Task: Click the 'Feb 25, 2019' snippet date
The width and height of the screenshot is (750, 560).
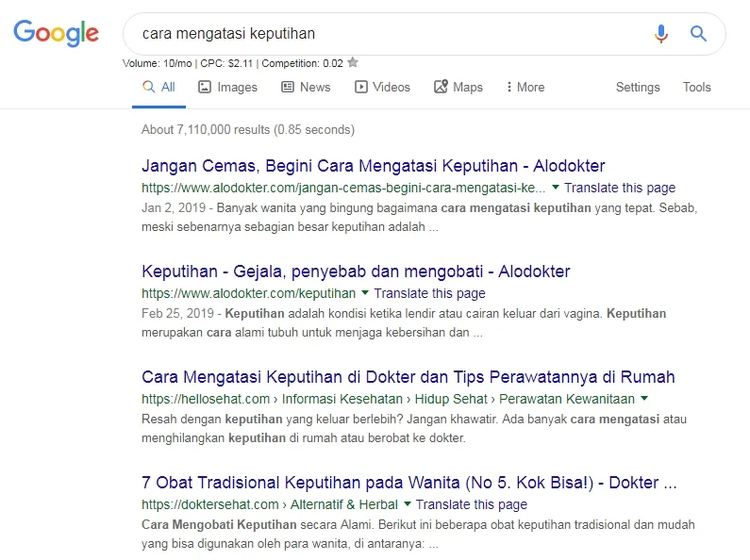Action: pyautogui.click(x=177, y=313)
